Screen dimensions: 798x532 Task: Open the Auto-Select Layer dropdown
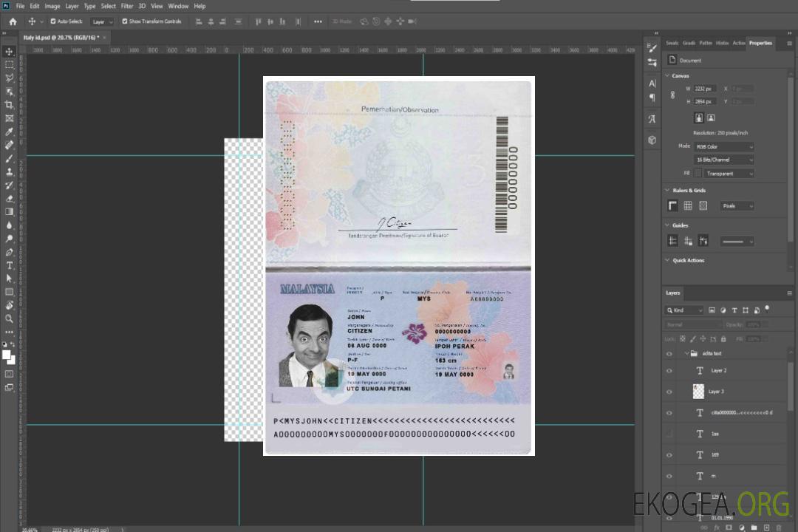(x=102, y=22)
